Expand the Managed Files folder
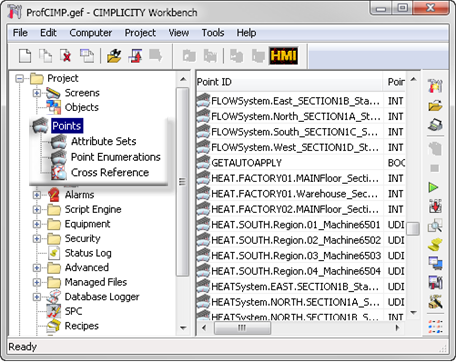This screenshot has width=457, height=362. (x=37, y=282)
